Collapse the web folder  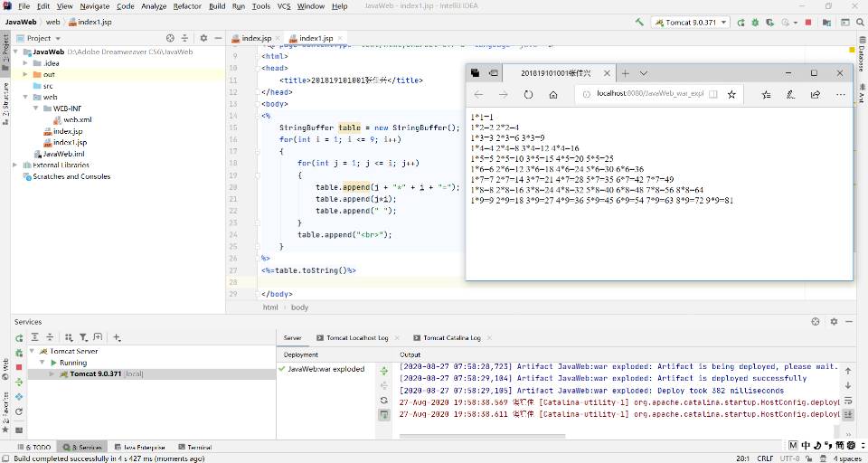[25, 97]
